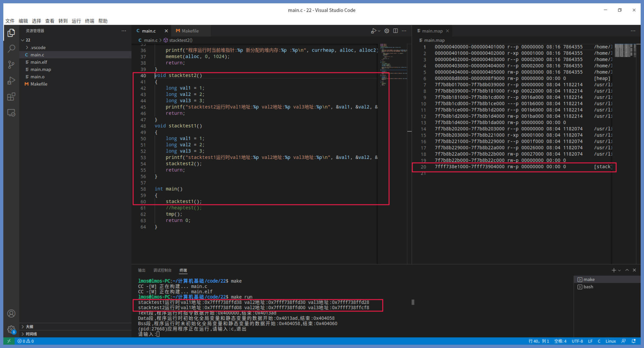The image size is (644, 348).
Task: Expand the .vscode folder
Action: [38, 48]
